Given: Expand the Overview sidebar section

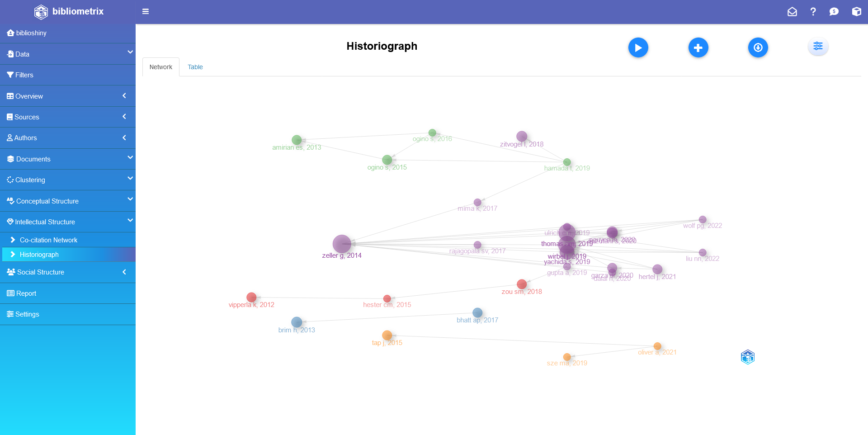Looking at the screenshot, I should coord(68,96).
